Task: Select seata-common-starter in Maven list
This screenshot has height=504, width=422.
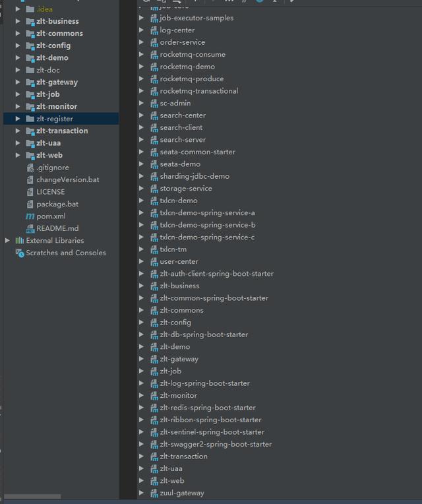Action: (198, 152)
